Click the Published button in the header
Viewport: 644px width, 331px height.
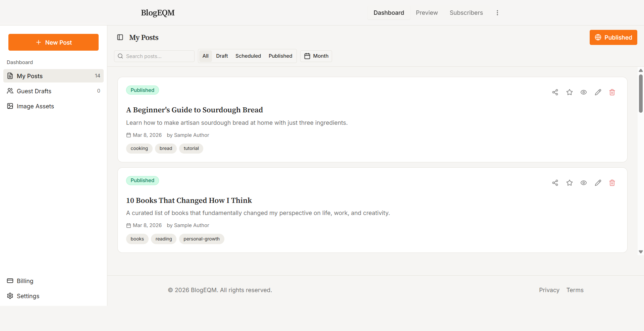pos(613,38)
